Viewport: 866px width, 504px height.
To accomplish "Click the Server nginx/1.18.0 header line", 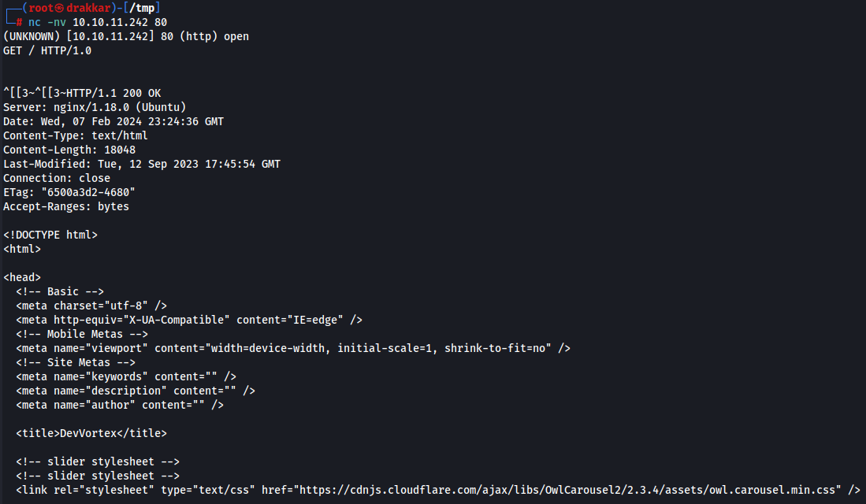I will coord(95,107).
